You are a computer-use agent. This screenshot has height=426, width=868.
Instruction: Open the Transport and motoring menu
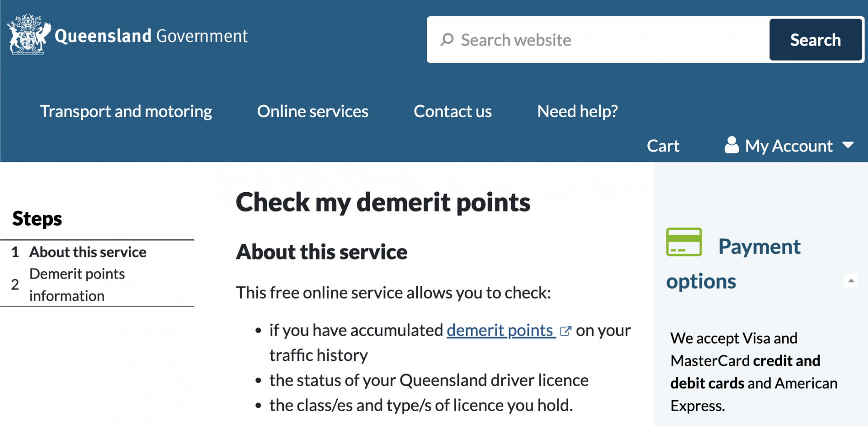pyautogui.click(x=126, y=111)
